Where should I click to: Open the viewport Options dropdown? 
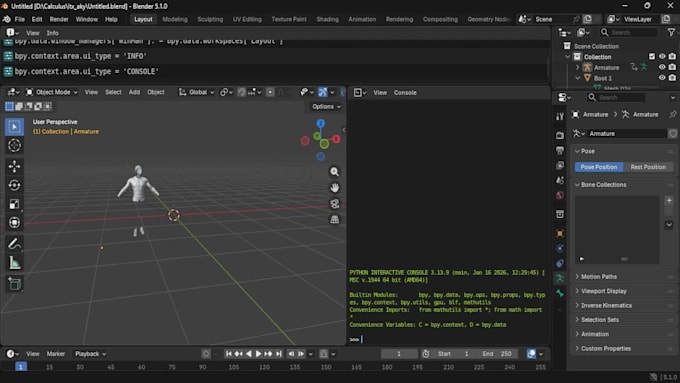(326, 107)
